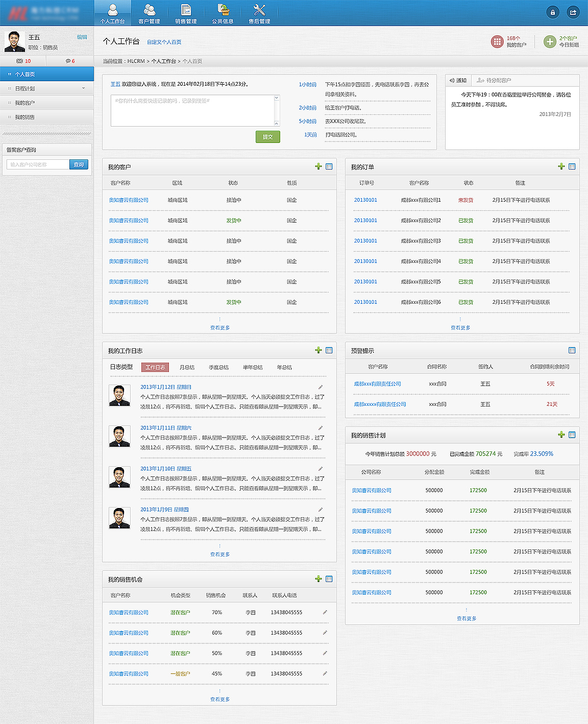This screenshot has width=588, height=724.
Task: Click the plus icon on 我的销售计划 panel
Action: (561, 435)
